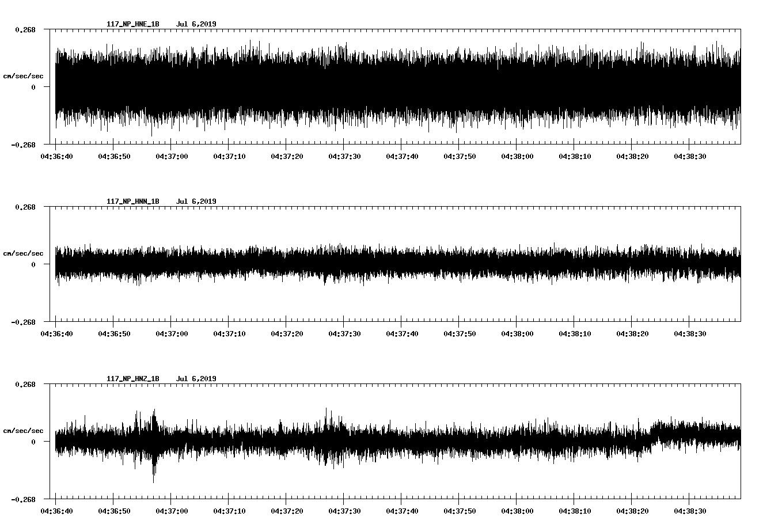Click the 04:37:10 label under HNN plot
Viewport: 782px width, 532px height.
(229, 333)
